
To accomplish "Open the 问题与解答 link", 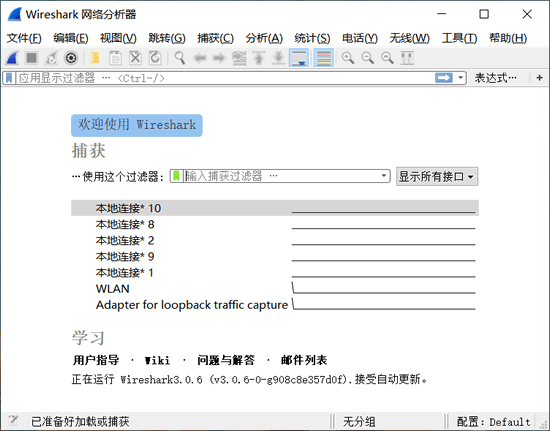I will [x=226, y=360].
